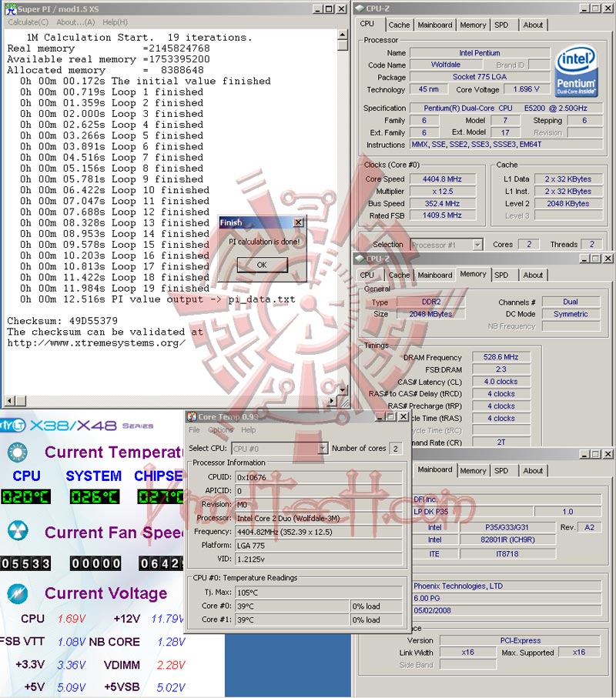The width and height of the screenshot is (616, 698).
Task: Click OK in the Finish dialog
Action: pyautogui.click(x=263, y=265)
